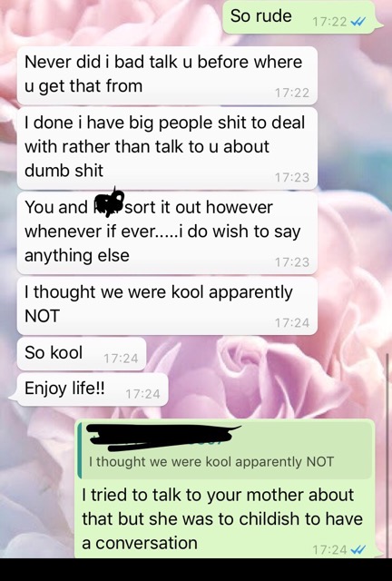
Task: Tap 17:23 timestamp on 'dumb shit' message
Action: tap(292, 178)
